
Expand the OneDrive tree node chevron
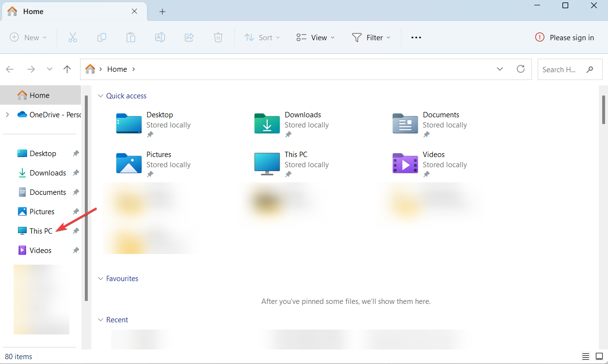tap(7, 114)
